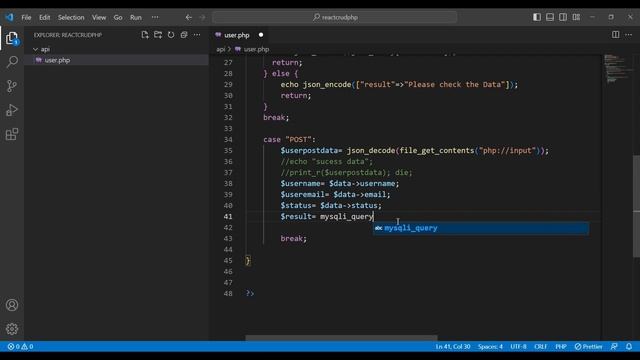The width and height of the screenshot is (640, 360).
Task: Open the Search view in activity bar
Action: 12,62
